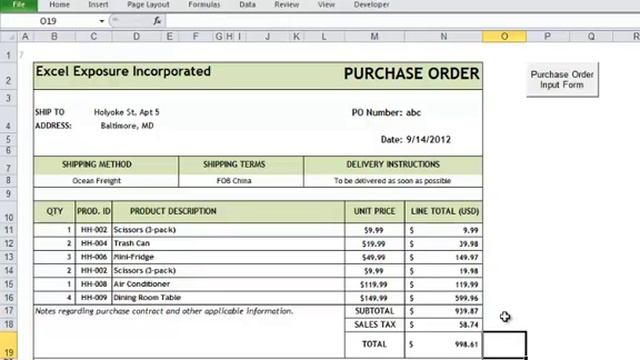Click the 998.61 total amount cell
640x360 pixels.
(444, 344)
